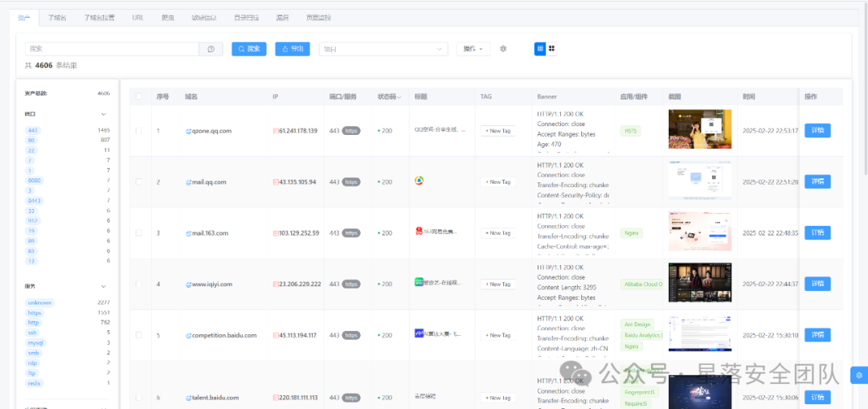This screenshot has height=409, width=868.
Task: Click the IP icon before 103.129.252.59
Action: (x=276, y=233)
